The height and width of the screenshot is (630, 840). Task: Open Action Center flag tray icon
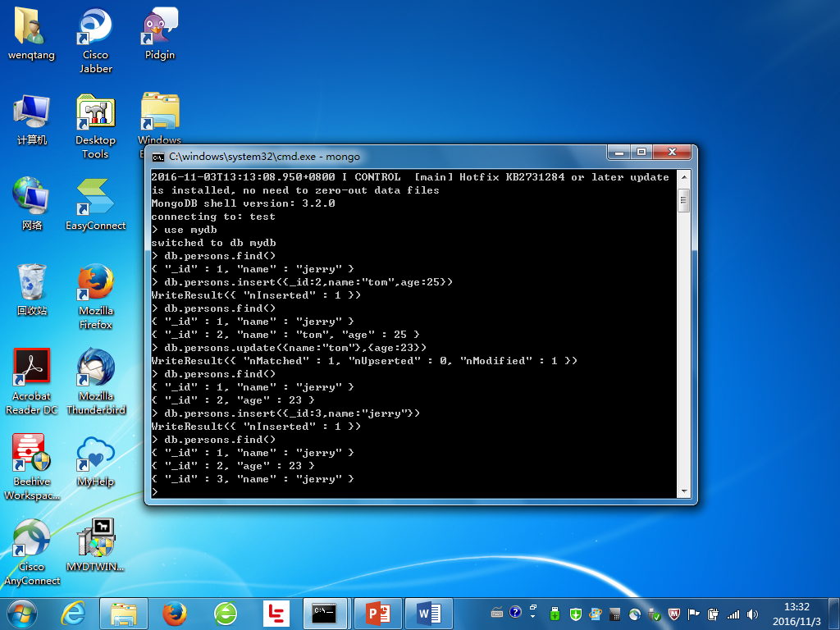(x=694, y=614)
